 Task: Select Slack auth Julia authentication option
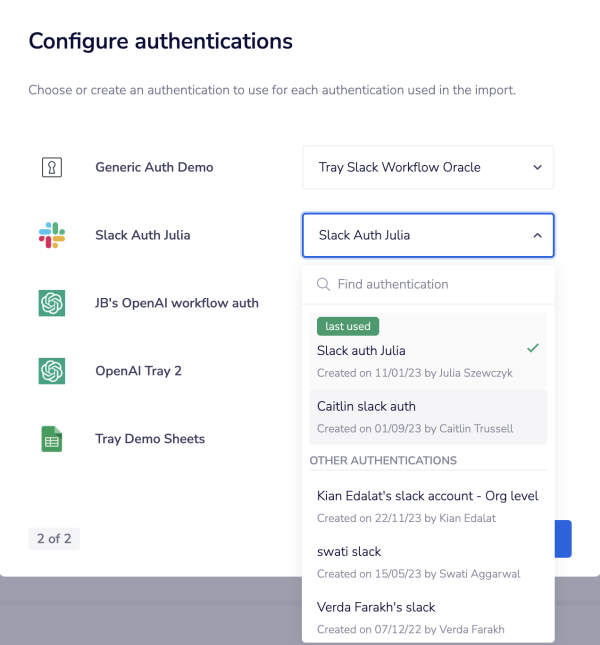click(428, 351)
